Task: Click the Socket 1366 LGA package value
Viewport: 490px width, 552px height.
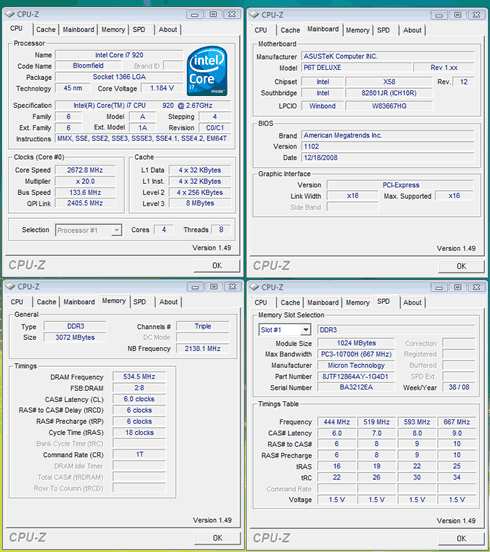Action: point(119,77)
